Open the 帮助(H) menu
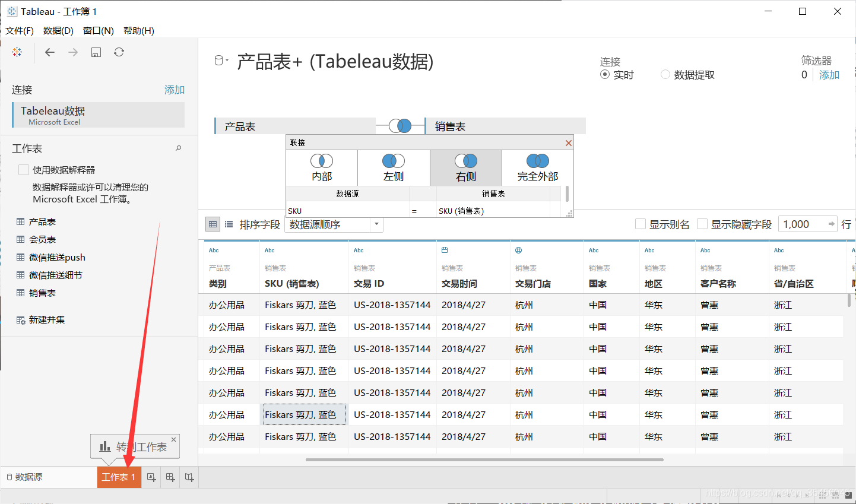Image resolution: width=856 pixels, height=504 pixels. (139, 30)
